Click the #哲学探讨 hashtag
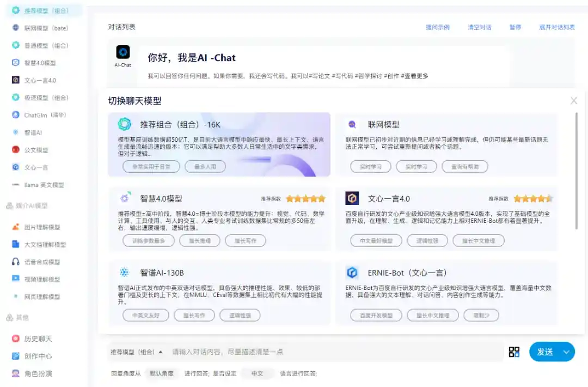The image size is (588, 387). point(368,76)
